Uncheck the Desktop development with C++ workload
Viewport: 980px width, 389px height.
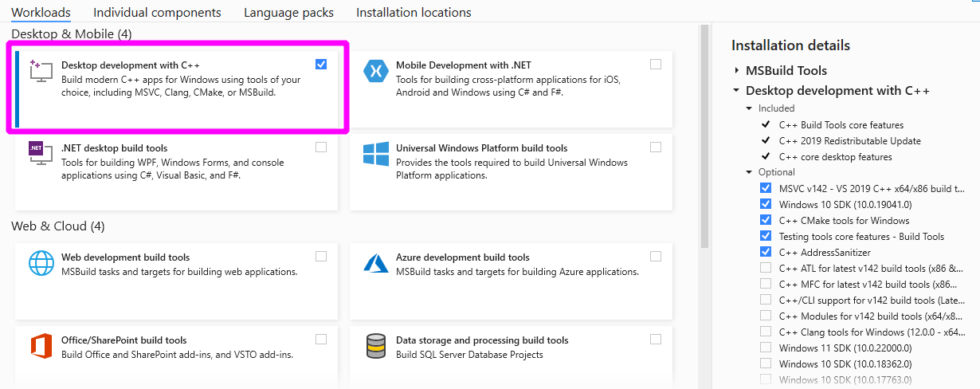pos(321,65)
